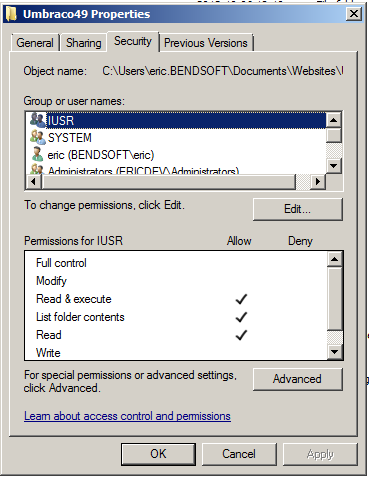Click group list scroll down arrow
The height and width of the screenshot is (478, 369).
[x=334, y=166]
